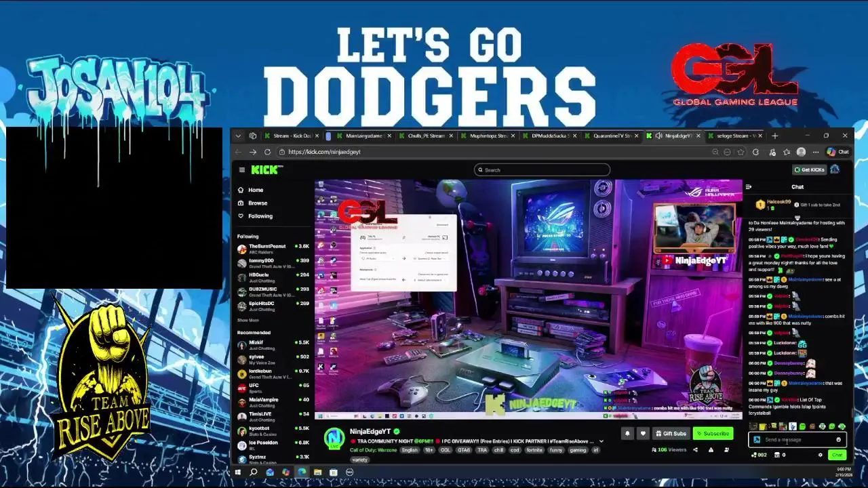Open Mizkif in Recommended list
The image size is (868, 488).
tap(273, 345)
